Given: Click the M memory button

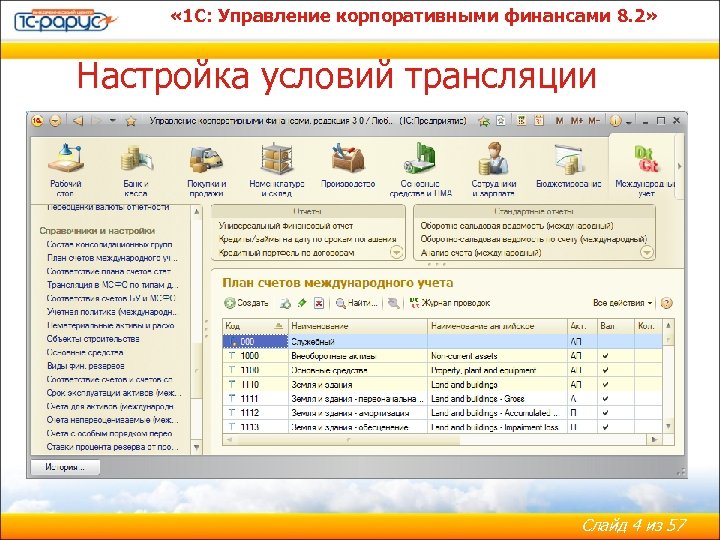Looking at the screenshot, I should (x=559, y=121).
